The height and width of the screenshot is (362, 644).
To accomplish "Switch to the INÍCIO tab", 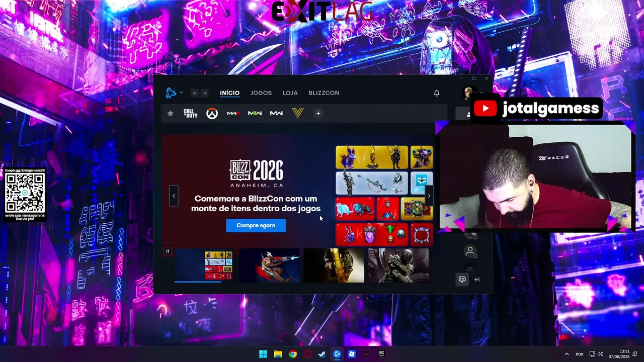I will [x=229, y=93].
